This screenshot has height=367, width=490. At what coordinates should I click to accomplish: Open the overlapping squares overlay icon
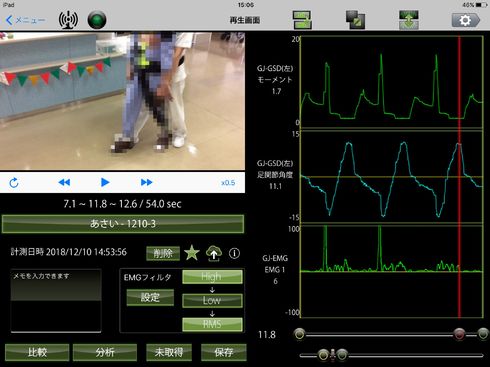coord(355,20)
